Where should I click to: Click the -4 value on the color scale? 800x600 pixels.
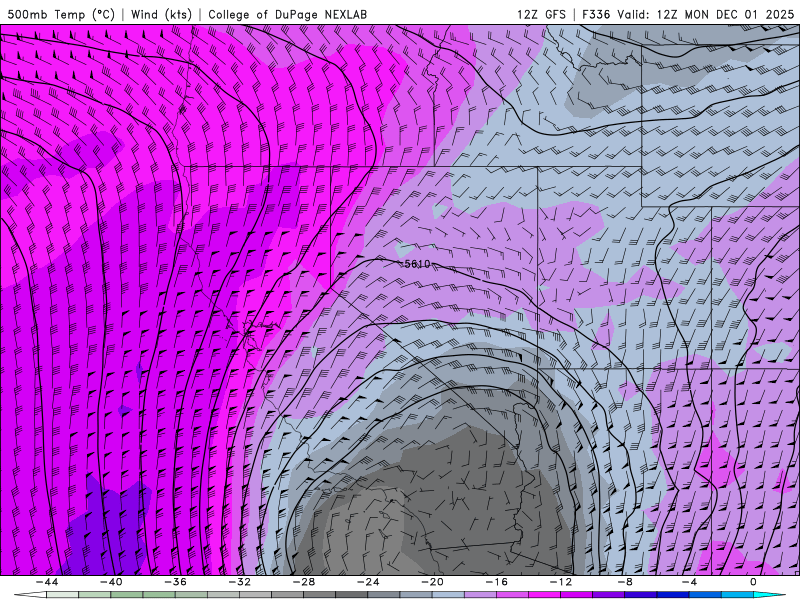point(689,582)
